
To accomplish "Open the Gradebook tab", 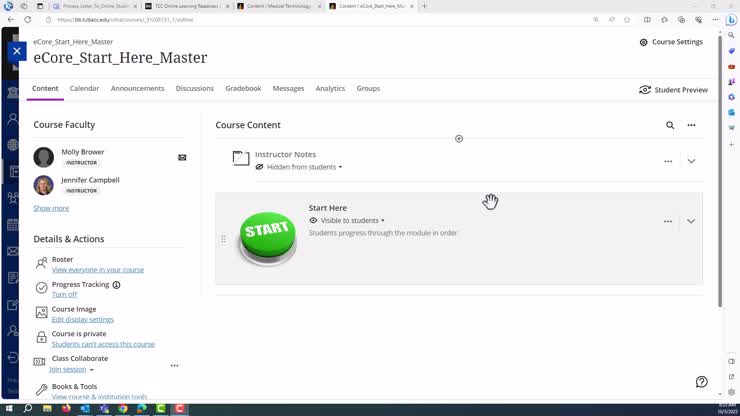I will coord(243,88).
